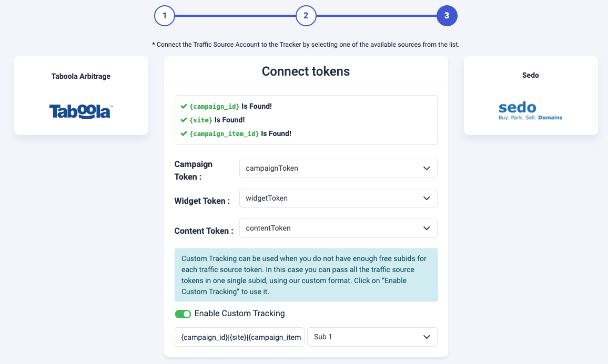Select step 3 in the progress indicator
The image size is (608, 364).
pyautogui.click(x=447, y=16)
